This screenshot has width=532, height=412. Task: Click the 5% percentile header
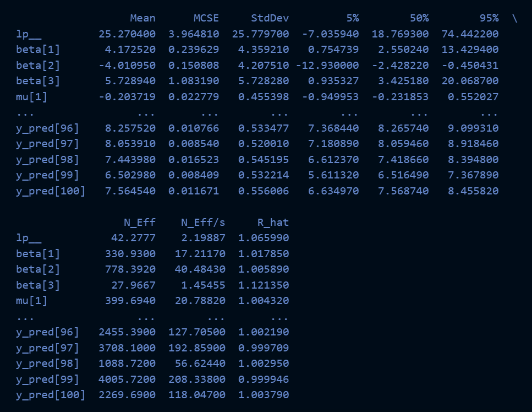(353, 18)
